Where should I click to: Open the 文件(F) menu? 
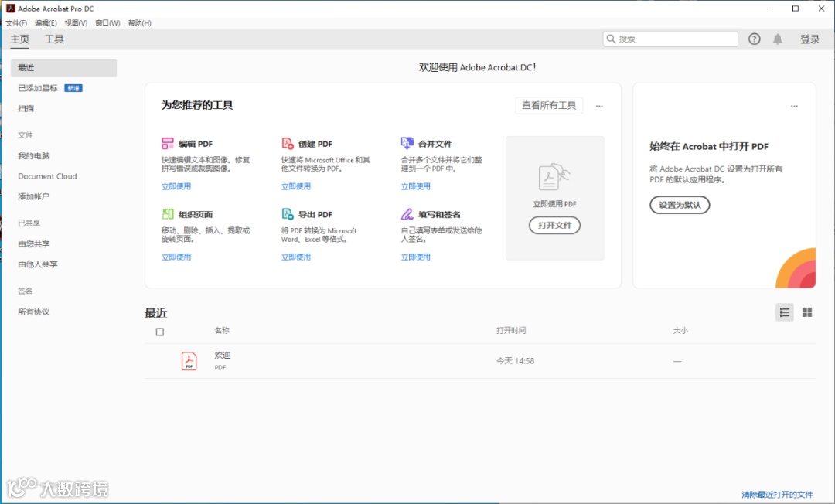pos(16,23)
